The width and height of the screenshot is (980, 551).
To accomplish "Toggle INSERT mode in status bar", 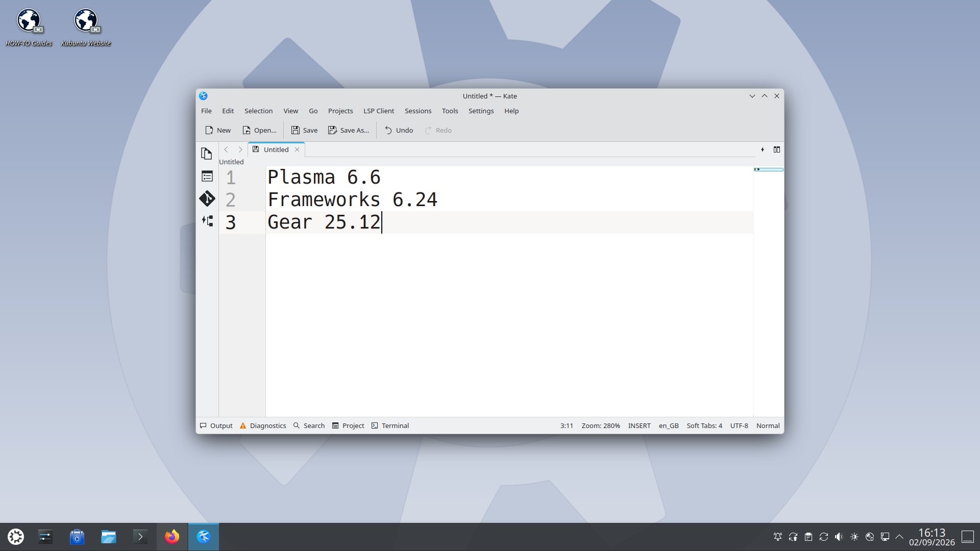I will (x=639, y=425).
